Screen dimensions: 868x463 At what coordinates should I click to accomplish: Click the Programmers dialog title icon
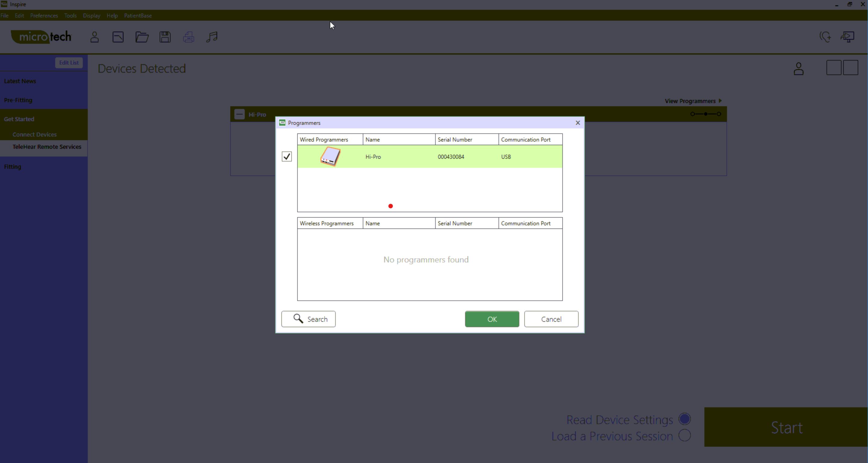pos(282,123)
